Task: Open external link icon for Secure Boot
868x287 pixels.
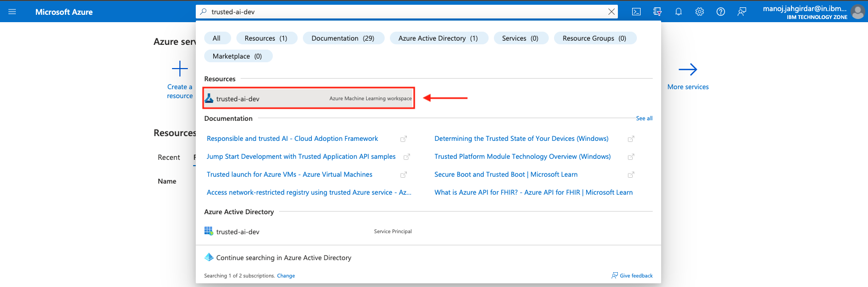Action: point(631,175)
